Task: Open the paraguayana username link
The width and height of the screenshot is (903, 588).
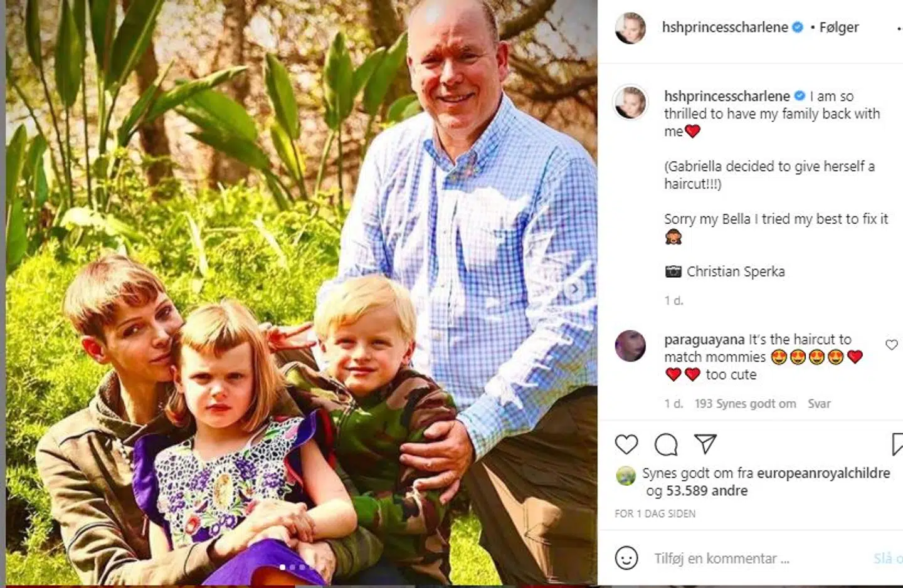Action: [704, 340]
